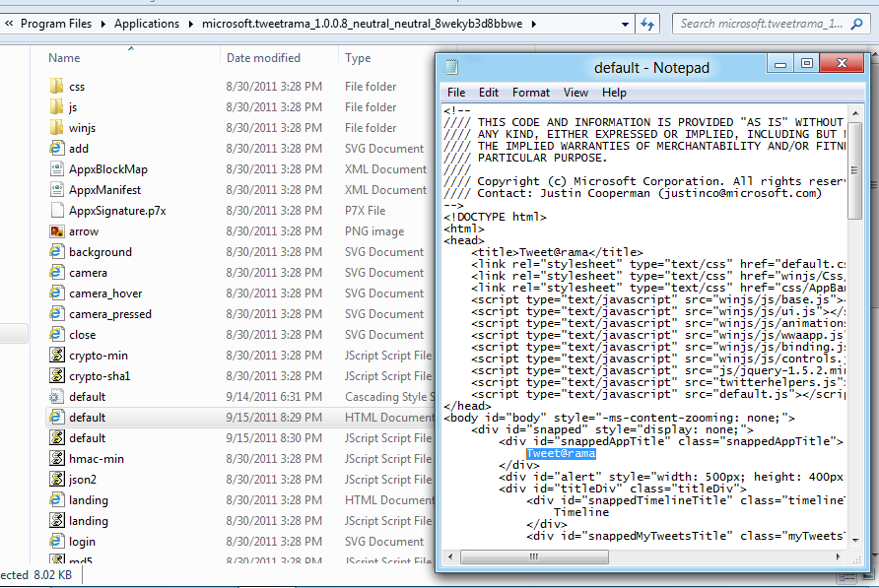Click the close SVG file icon
This screenshot has height=588, width=879.
(x=56, y=335)
